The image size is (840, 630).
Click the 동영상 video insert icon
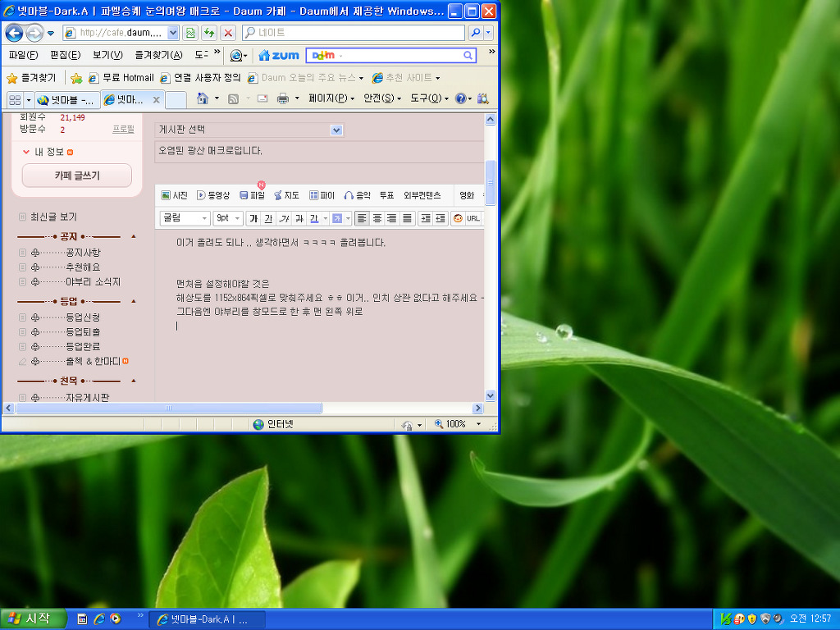[212, 195]
